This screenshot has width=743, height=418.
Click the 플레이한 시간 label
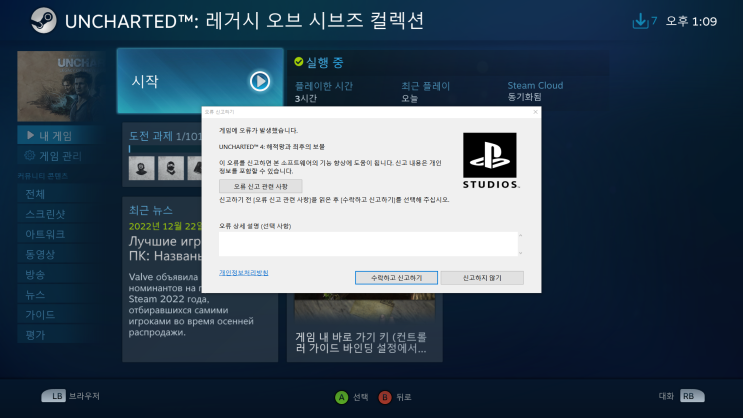tap(324, 86)
